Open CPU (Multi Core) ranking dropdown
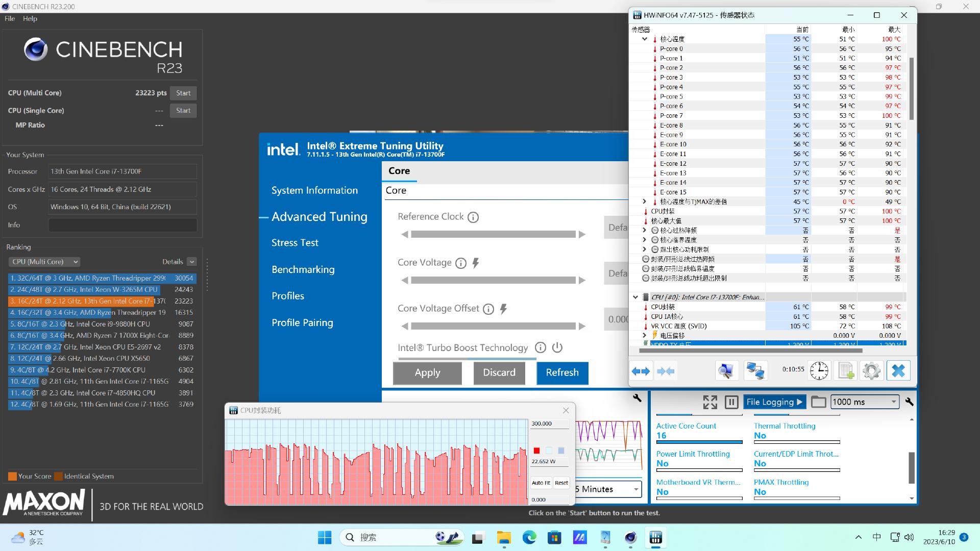980x551 pixels. coord(44,262)
